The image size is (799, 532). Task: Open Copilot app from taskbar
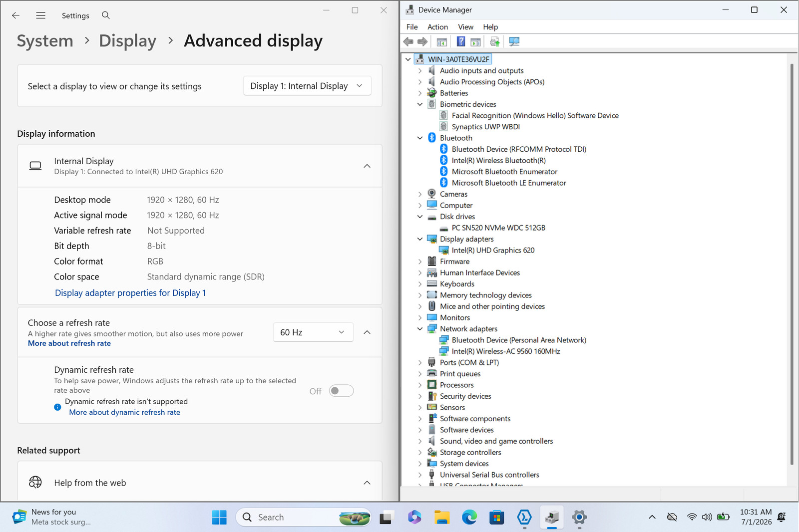click(x=414, y=518)
